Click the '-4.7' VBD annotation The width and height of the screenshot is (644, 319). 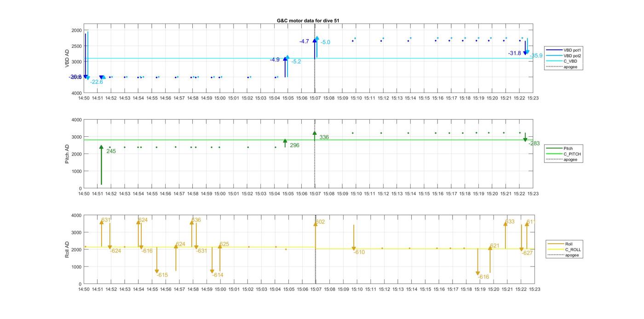304,41
